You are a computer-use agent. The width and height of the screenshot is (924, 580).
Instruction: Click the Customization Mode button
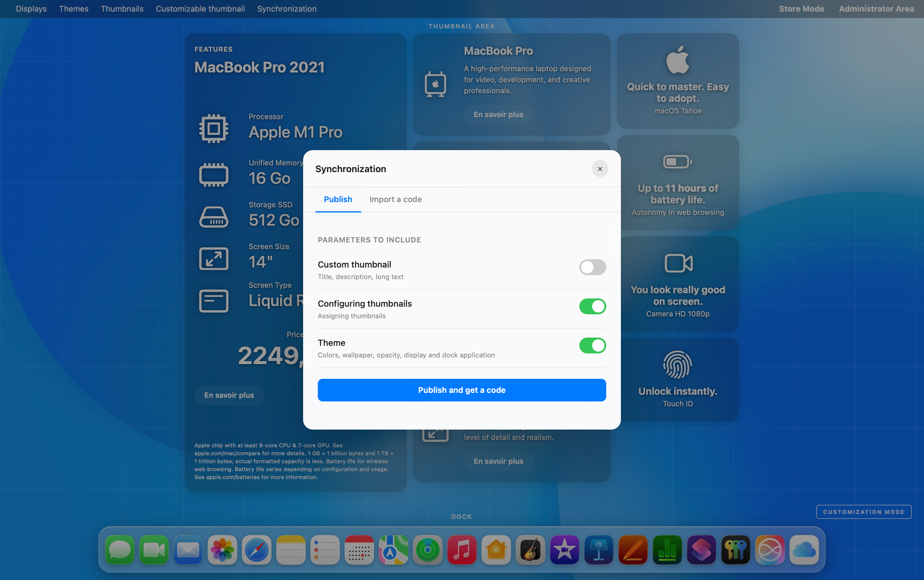click(864, 512)
